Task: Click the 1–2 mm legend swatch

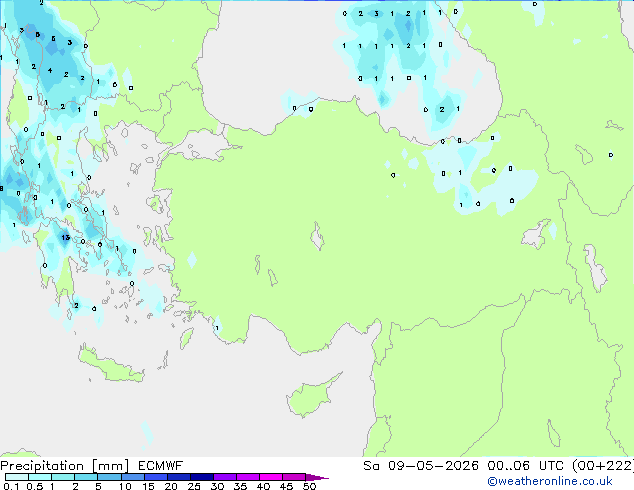Action: 63,477
